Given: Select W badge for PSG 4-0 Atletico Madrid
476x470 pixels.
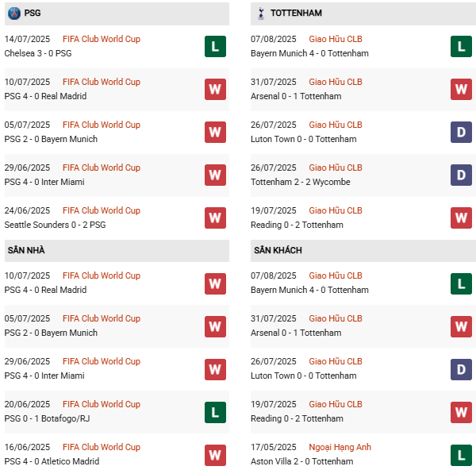Looking at the screenshot, I should [x=215, y=454].
